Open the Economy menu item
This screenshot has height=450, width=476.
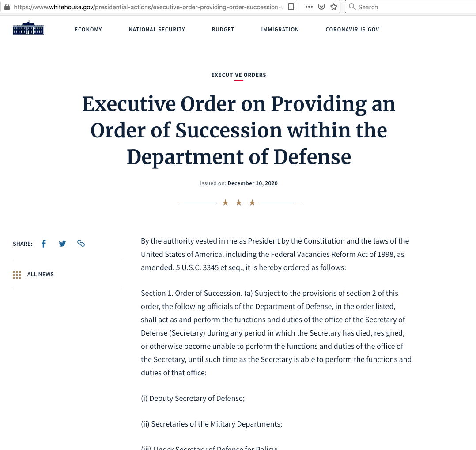point(88,30)
